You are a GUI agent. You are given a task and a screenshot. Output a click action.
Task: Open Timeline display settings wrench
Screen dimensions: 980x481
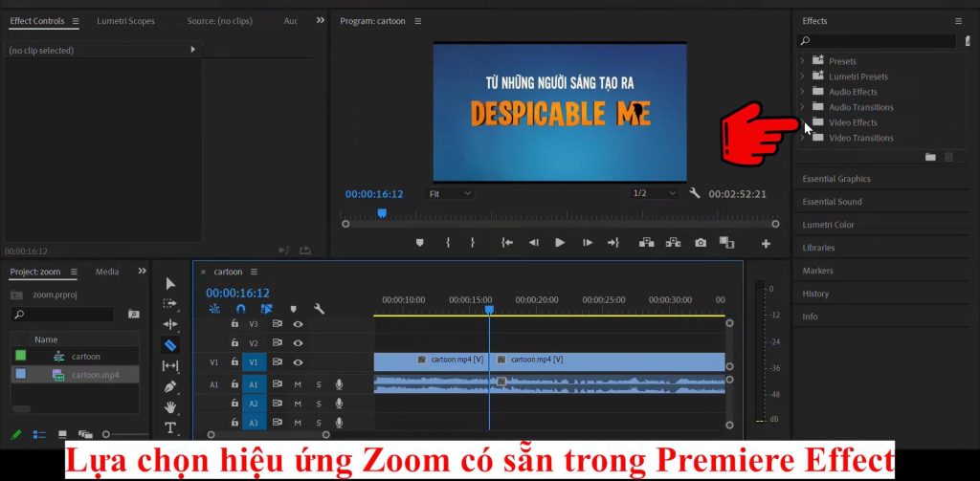pos(319,309)
